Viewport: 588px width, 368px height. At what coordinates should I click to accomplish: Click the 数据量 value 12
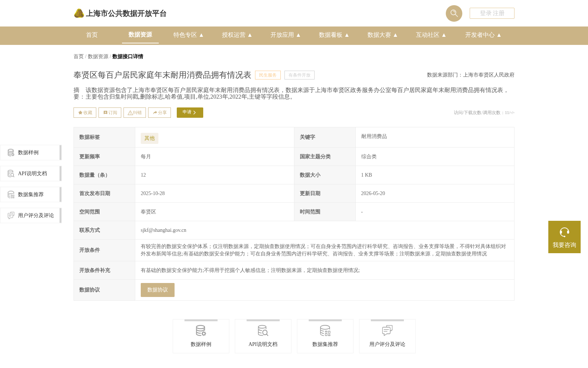click(x=143, y=175)
